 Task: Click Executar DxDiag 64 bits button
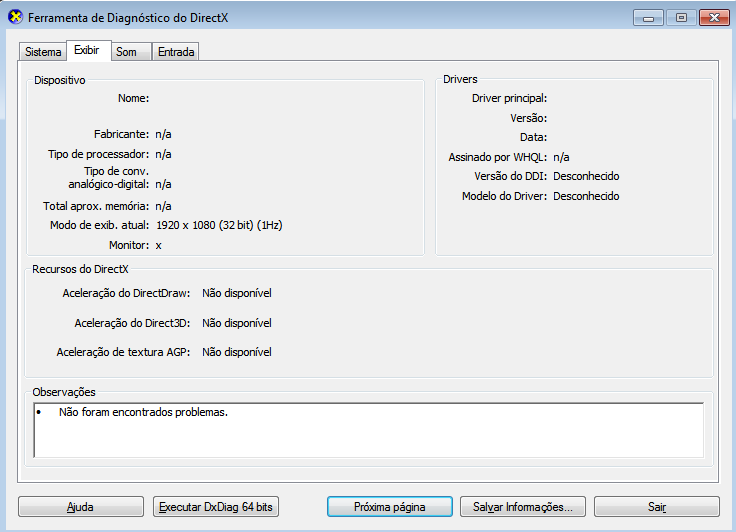click(x=216, y=507)
